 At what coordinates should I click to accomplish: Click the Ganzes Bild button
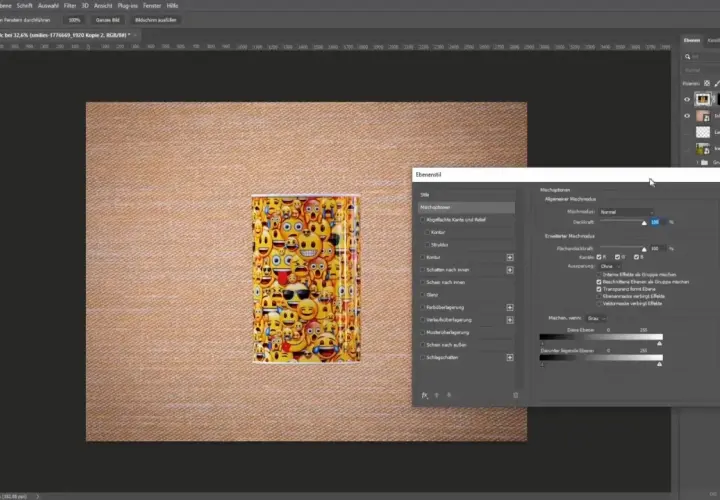107,20
